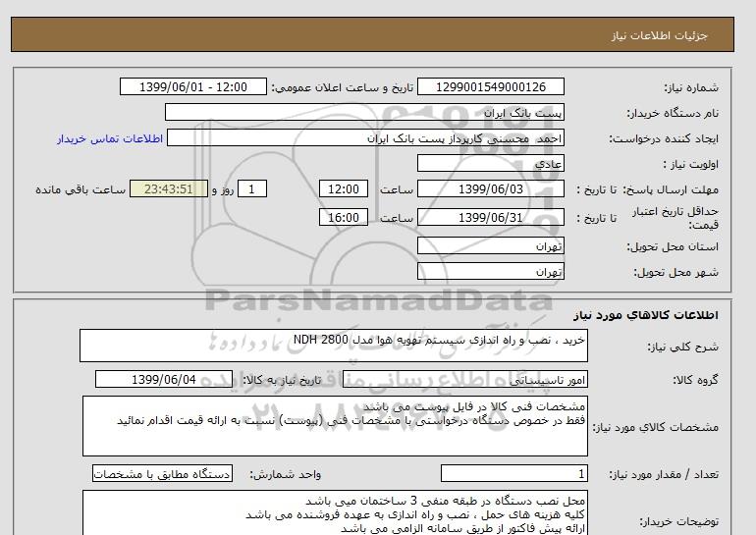Click priority field عادی
The width and height of the screenshot is (756, 535).
pos(490,163)
